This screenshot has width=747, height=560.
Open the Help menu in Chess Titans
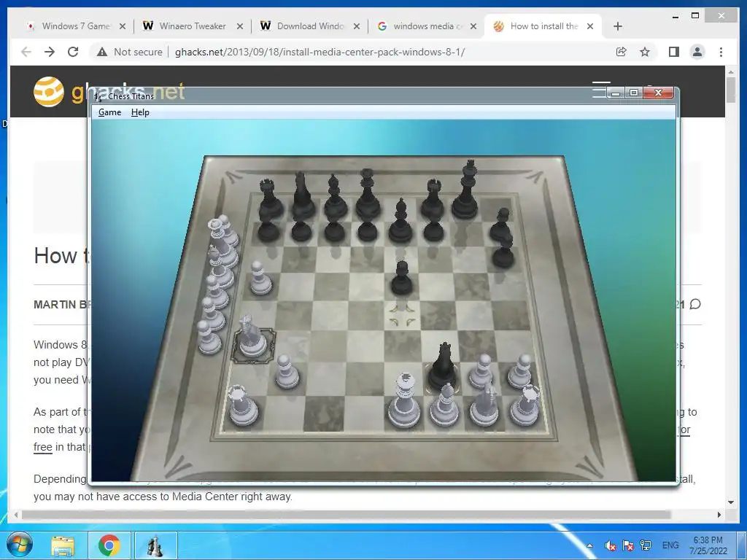[140, 112]
